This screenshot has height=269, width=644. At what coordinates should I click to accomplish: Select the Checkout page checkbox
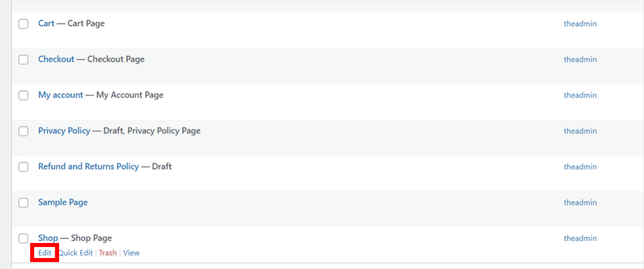pos(23,60)
